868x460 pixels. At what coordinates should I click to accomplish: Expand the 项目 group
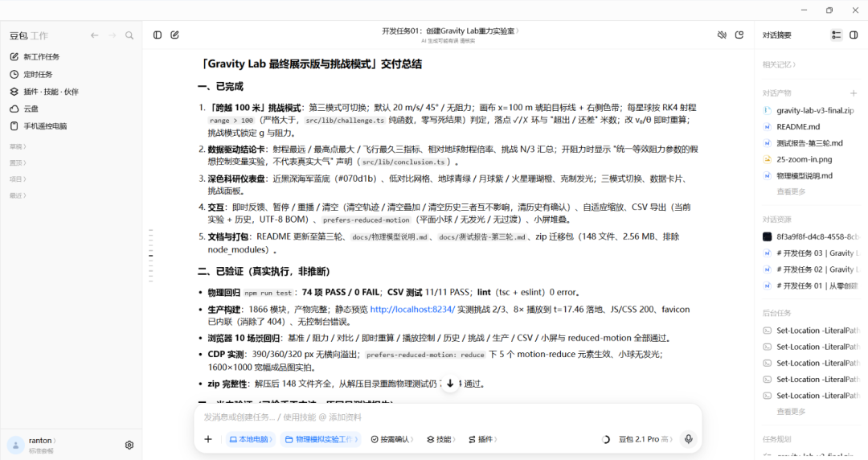coord(18,179)
